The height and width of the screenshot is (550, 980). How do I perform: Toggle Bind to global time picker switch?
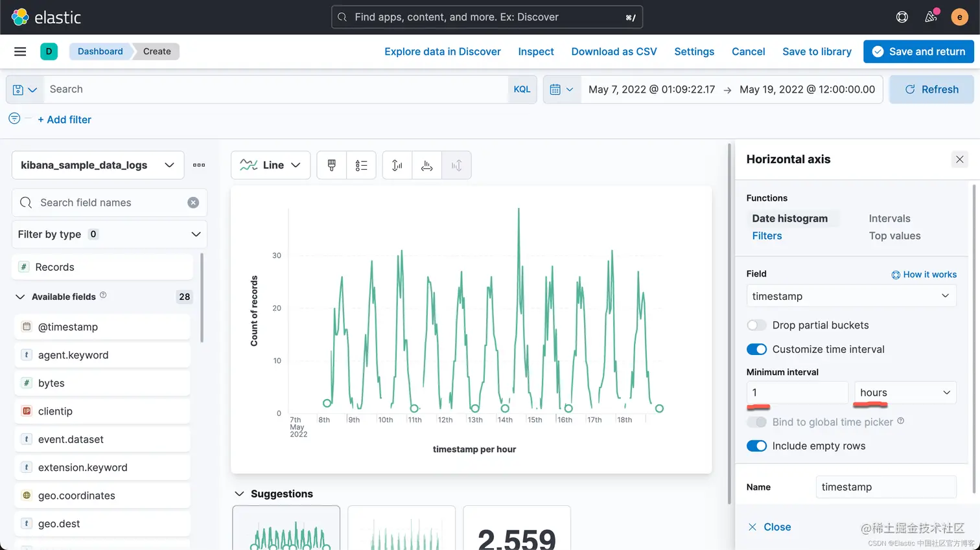756,422
